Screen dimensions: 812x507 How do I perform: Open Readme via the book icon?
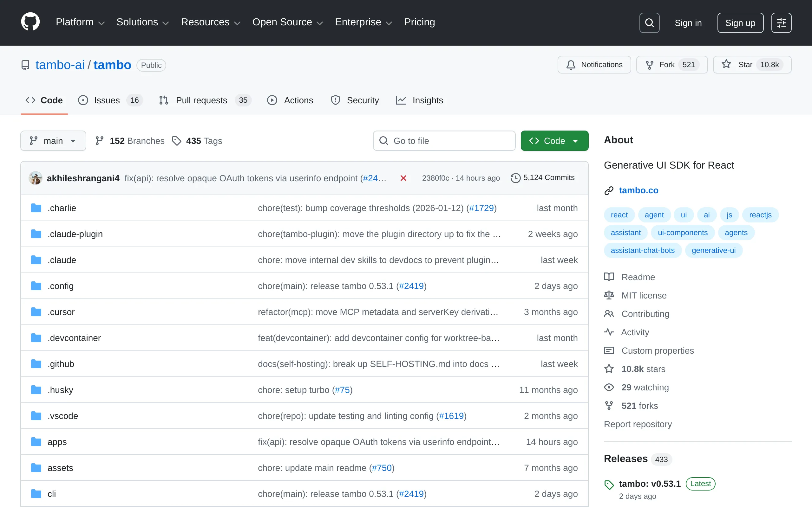(609, 277)
